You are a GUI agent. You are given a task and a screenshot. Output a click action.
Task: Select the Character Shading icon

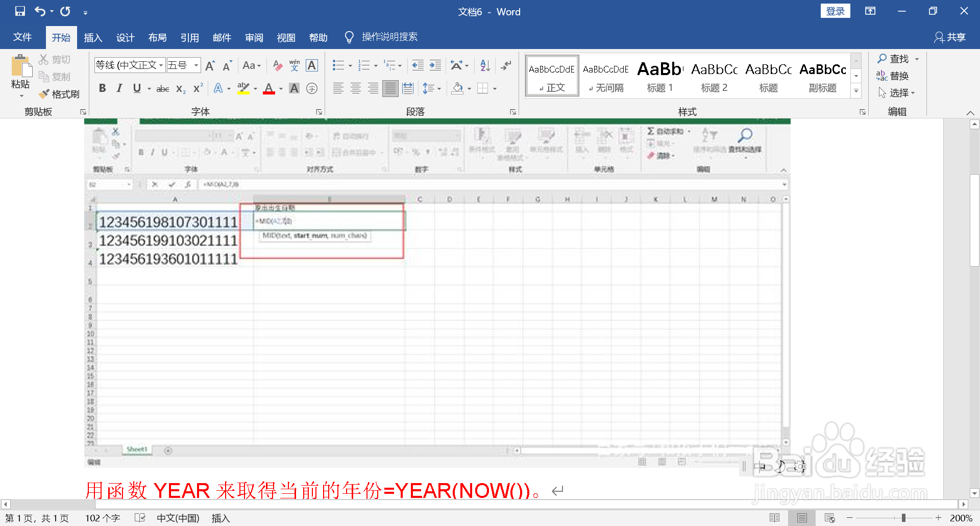(x=294, y=88)
